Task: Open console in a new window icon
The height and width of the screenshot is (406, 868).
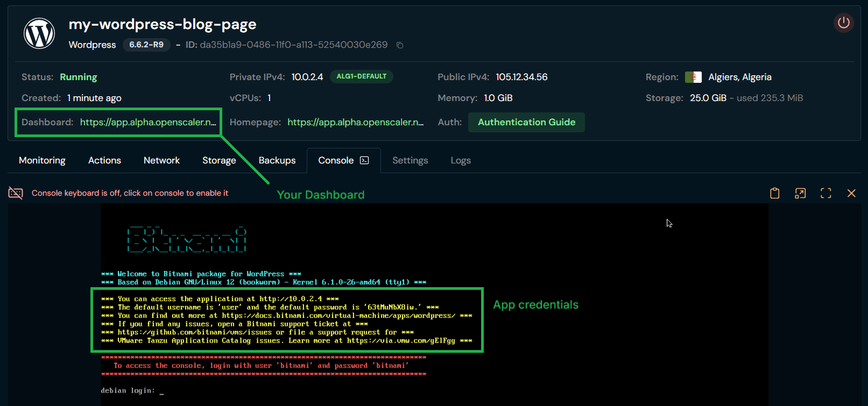Action: pos(800,193)
